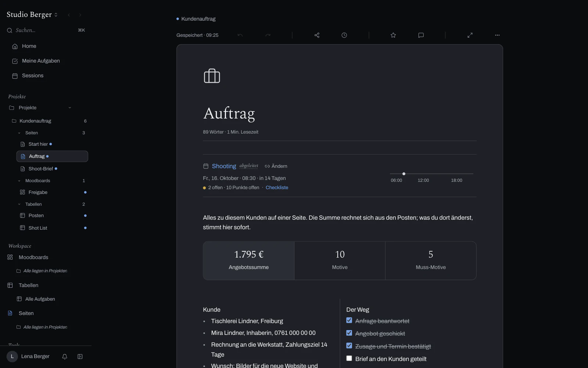Click the briefcase page icon
The height and width of the screenshot is (368, 588).
click(x=212, y=76)
